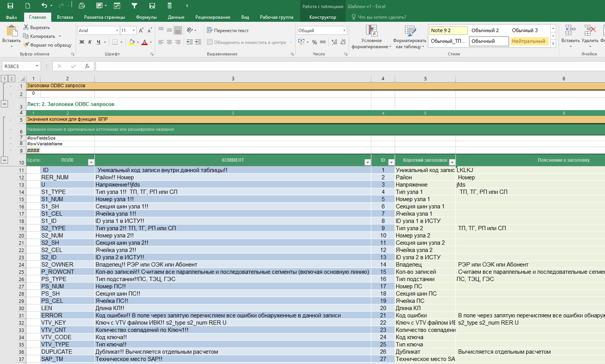Open the Файл tab
Image resolution: width=605 pixels, height=364 pixels.
(11, 17)
